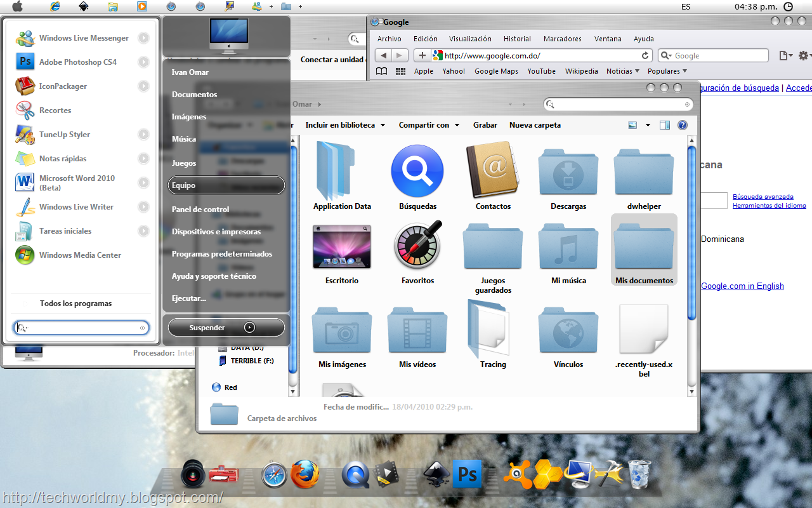Open the Compartir con dropdown
Viewport: 812px width, 508px height.
tap(429, 125)
